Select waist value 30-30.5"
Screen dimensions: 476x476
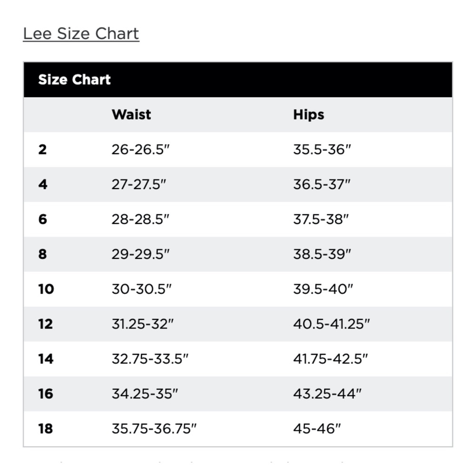click(x=141, y=289)
